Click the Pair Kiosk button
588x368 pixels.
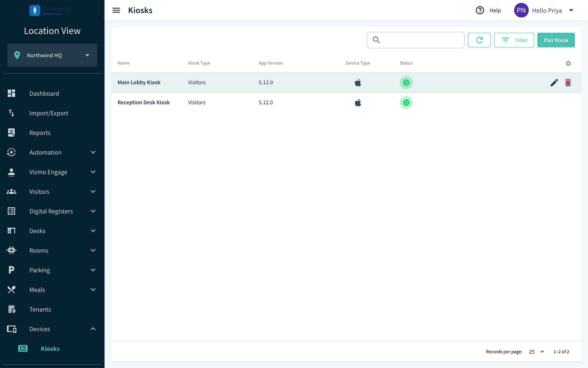[556, 40]
